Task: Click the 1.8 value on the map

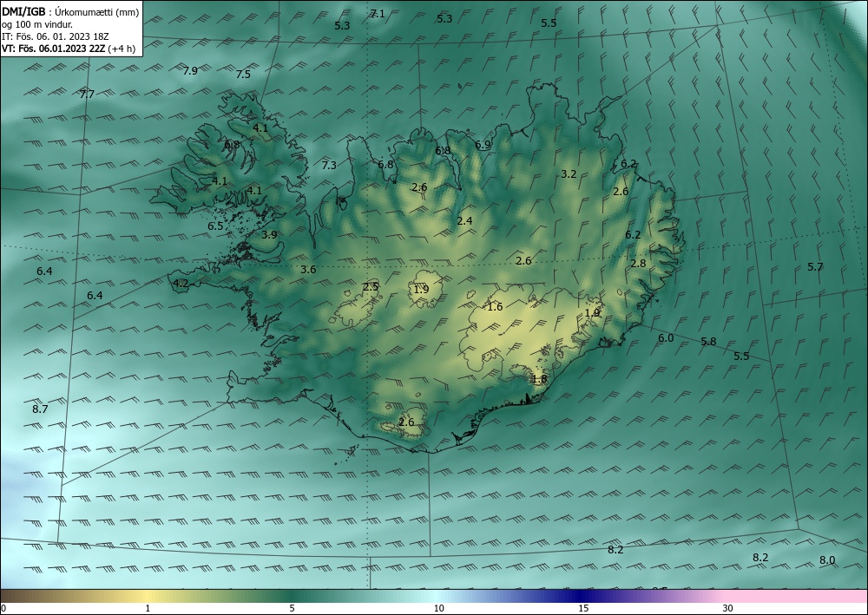Action: pos(539,379)
